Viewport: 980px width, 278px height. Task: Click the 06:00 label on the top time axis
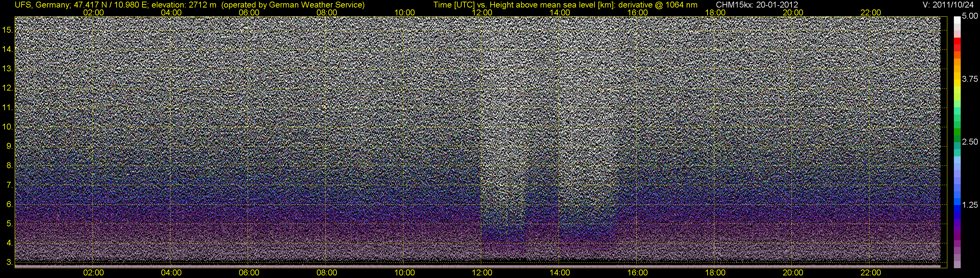(249, 12)
